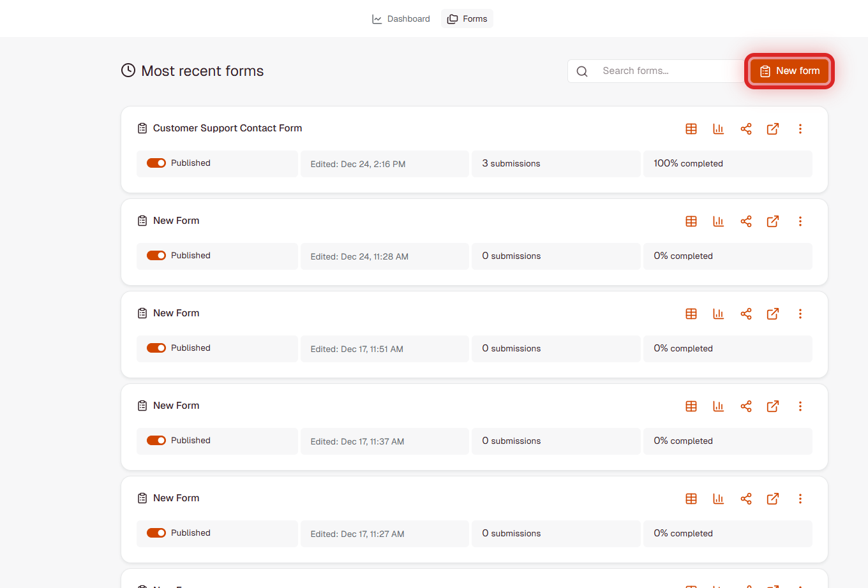Switch to the Dashboard tab
Screen dimensions: 868x588
coord(401,18)
